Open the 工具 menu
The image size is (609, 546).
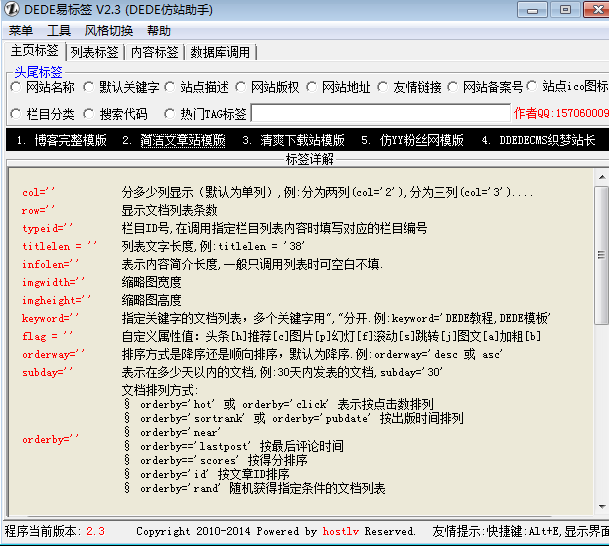pyautogui.click(x=59, y=31)
